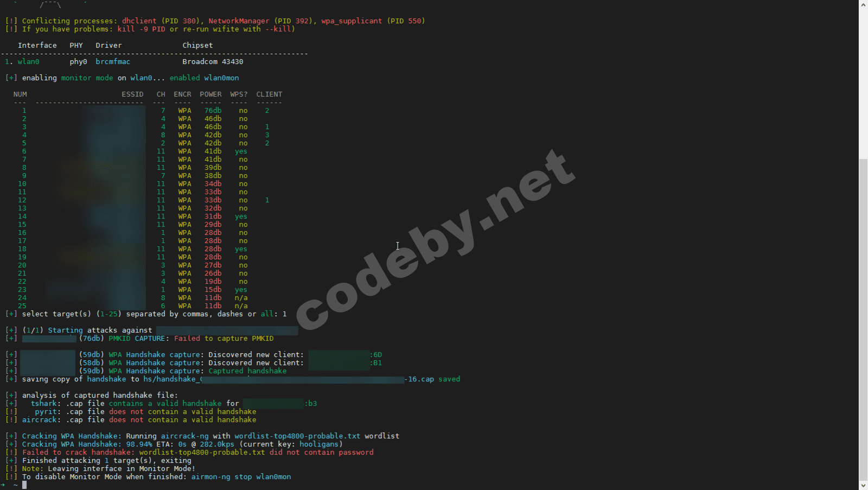Click 'wpa_supplicant' in conflicting processes line

(352, 21)
